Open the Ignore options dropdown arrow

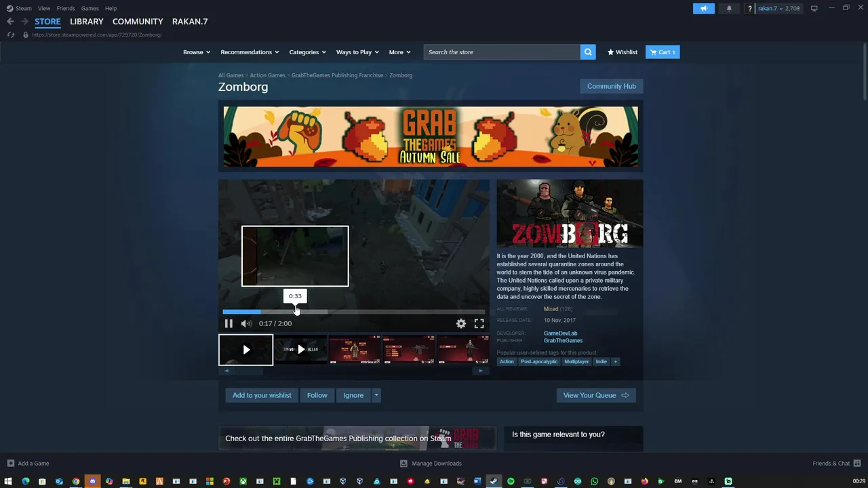376,395
